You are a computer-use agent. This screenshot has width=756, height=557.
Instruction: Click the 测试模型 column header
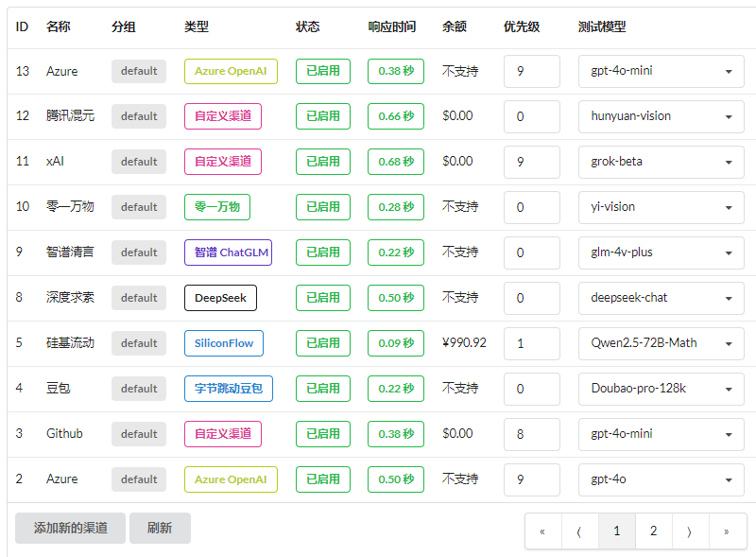(602, 26)
